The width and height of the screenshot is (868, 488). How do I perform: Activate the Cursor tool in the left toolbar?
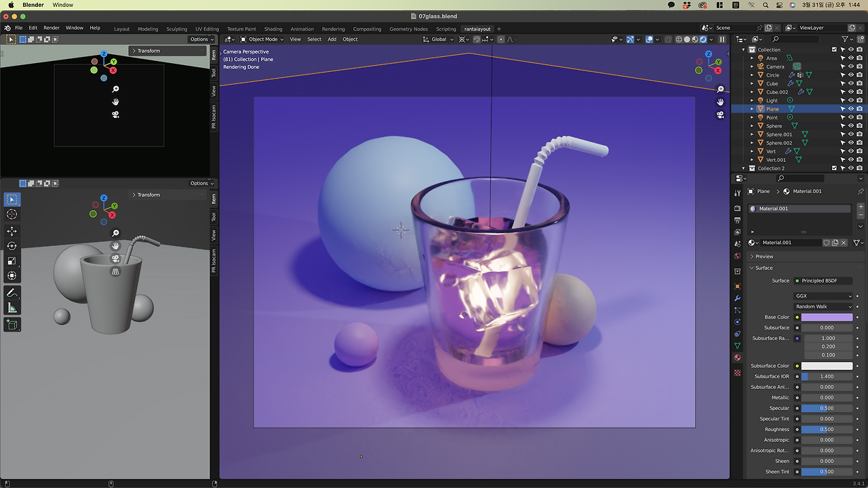12,214
